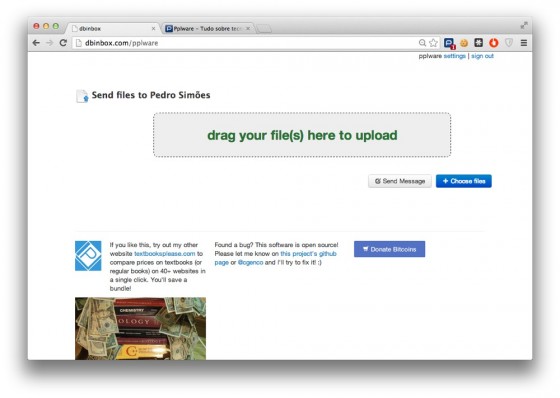
Task: Open the blue P extension with red badge
Action: [449, 43]
